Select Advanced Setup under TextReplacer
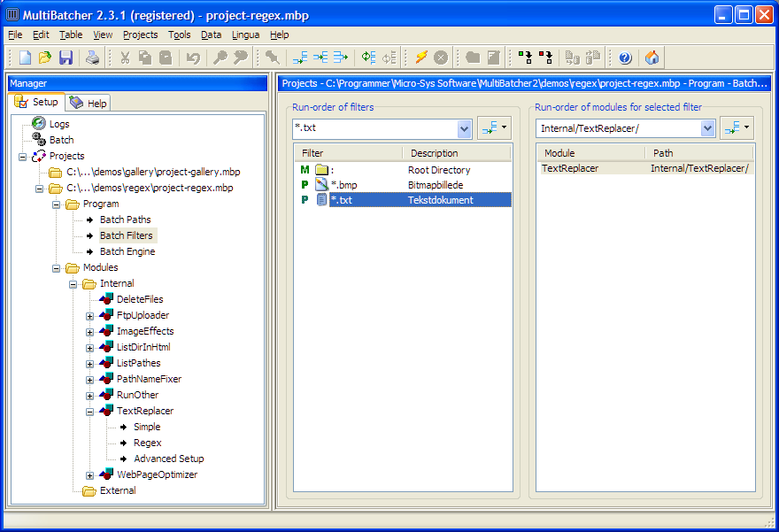 [169, 459]
